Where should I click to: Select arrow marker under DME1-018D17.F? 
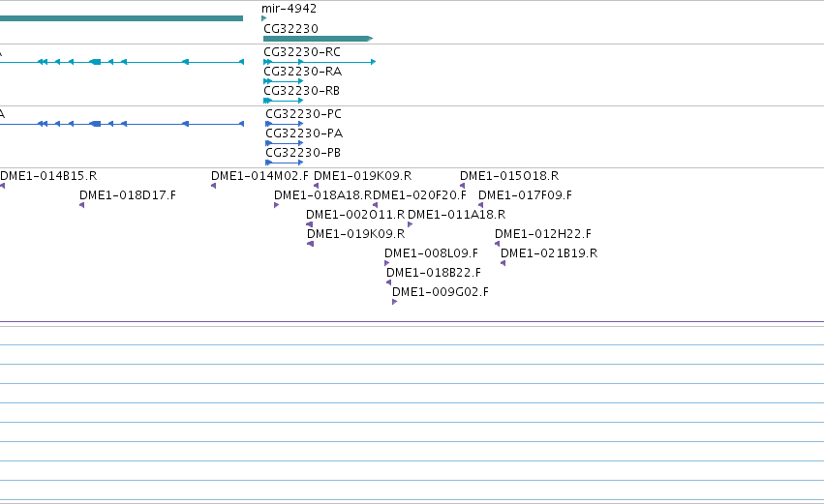point(82,205)
